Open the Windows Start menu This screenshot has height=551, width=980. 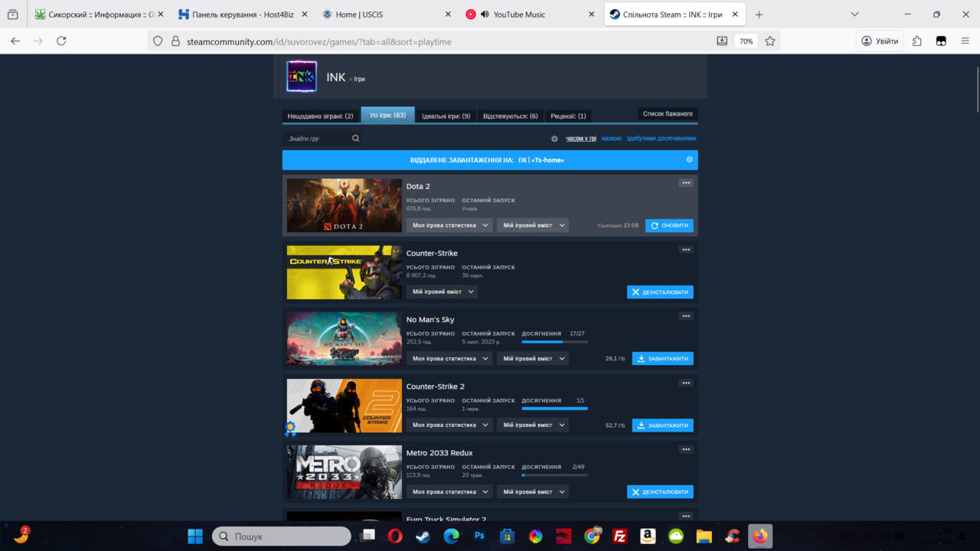tap(195, 536)
